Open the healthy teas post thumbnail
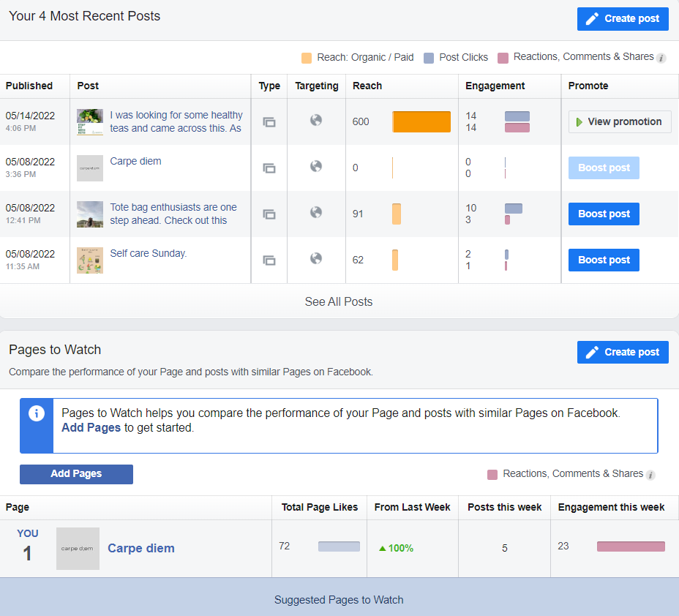This screenshot has height=616, width=679. point(90,122)
